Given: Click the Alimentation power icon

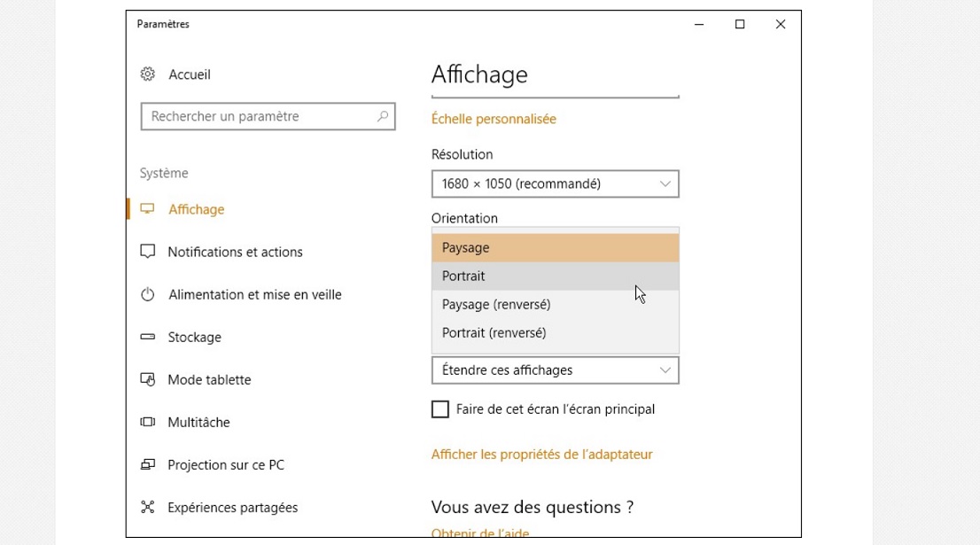Looking at the screenshot, I should point(148,294).
